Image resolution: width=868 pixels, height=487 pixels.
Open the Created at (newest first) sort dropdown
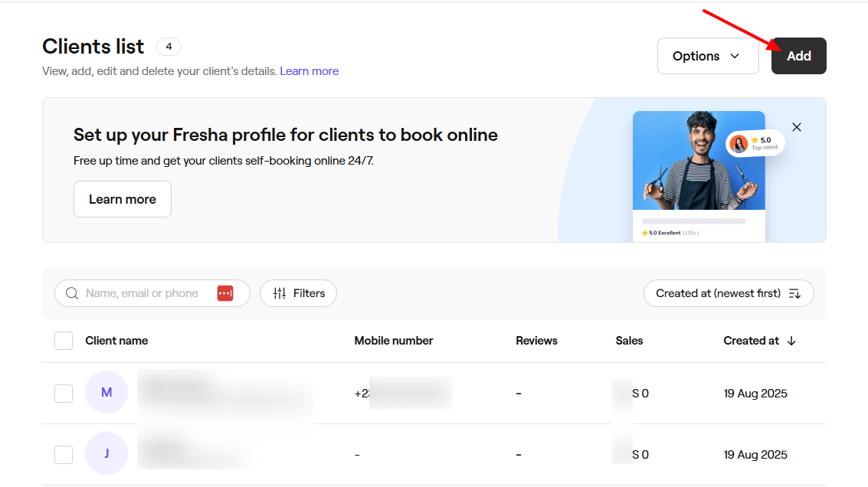pos(728,293)
